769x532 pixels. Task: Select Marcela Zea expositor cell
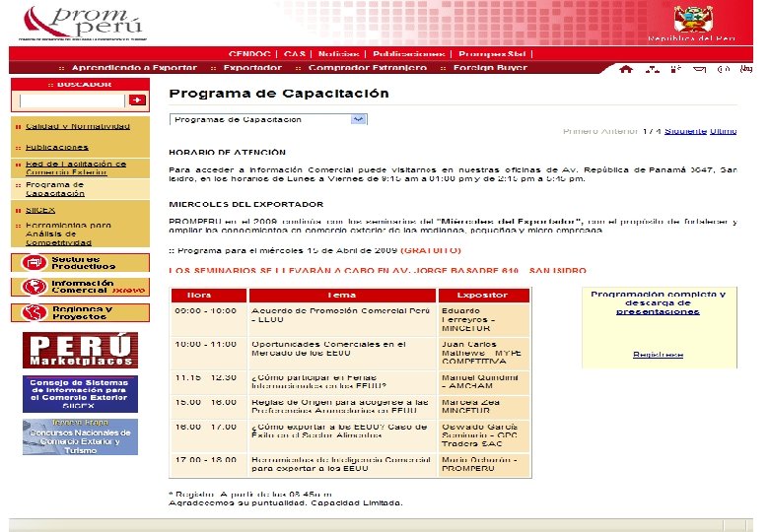(483, 406)
